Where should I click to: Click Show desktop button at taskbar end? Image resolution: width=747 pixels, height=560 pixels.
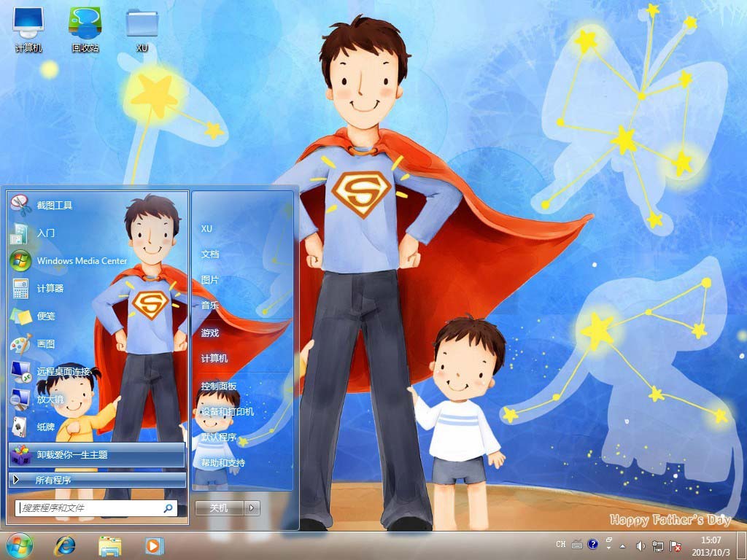(x=742, y=545)
